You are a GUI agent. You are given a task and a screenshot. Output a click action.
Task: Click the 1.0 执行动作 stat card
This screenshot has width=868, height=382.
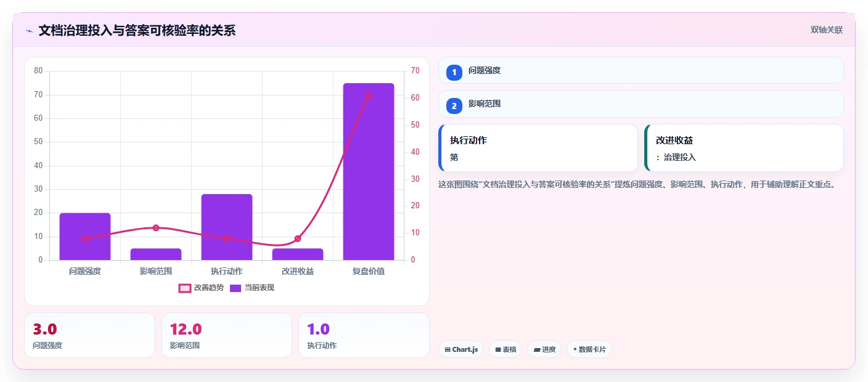[x=364, y=335]
